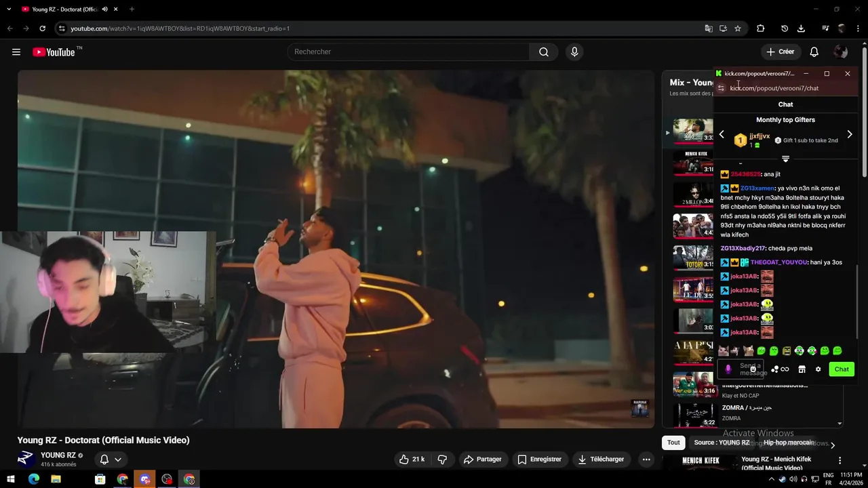Open the YouTube guide hamburger menu

coord(16,52)
